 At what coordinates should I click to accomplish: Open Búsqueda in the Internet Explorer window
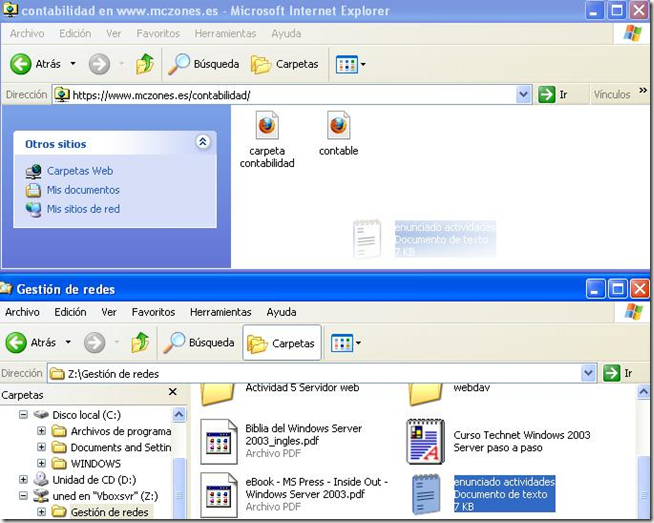tap(204, 64)
